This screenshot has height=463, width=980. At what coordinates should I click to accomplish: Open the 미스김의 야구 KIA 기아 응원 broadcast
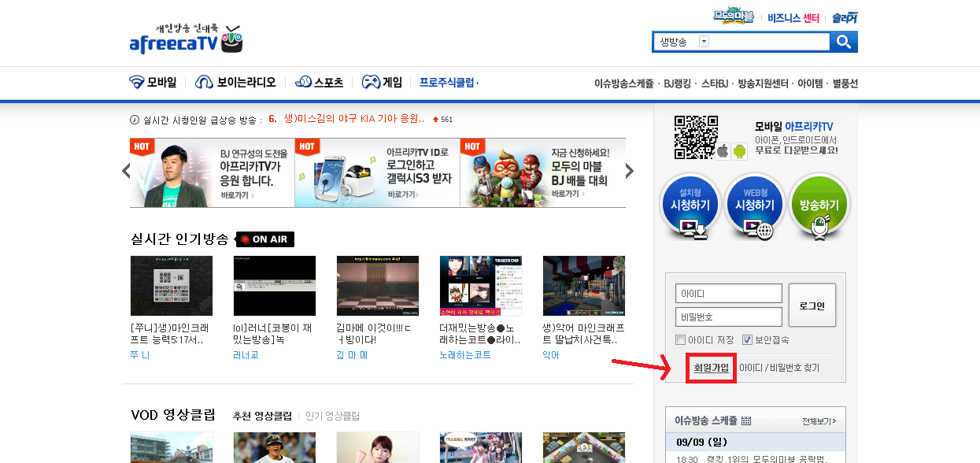(x=353, y=119)
